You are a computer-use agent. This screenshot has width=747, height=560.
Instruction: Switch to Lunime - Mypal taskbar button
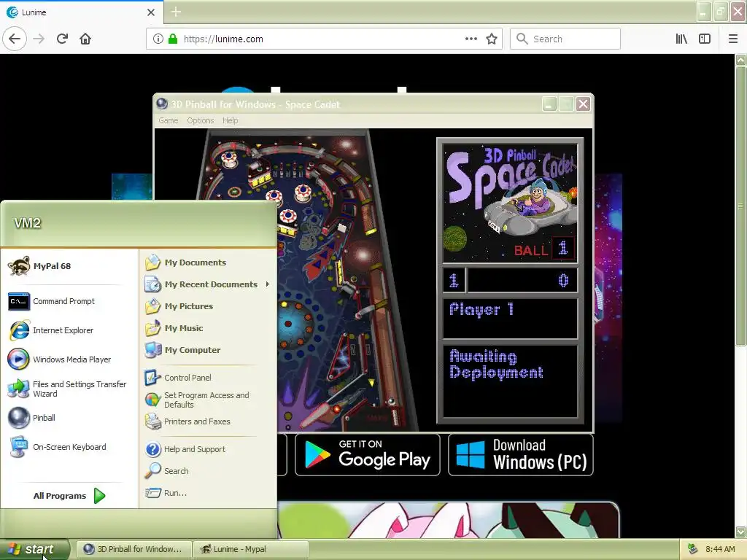coord(251,549)
